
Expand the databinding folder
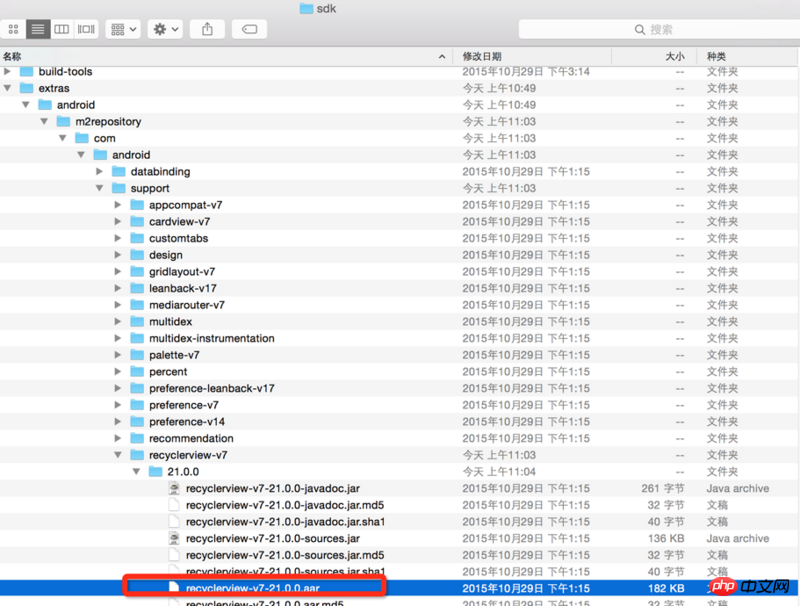click(100, 172)
